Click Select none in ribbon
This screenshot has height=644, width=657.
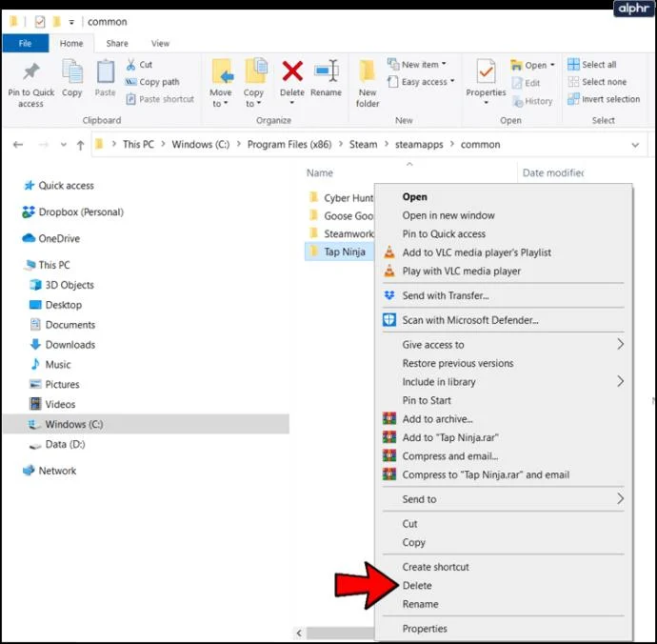(x=597, y=82)
